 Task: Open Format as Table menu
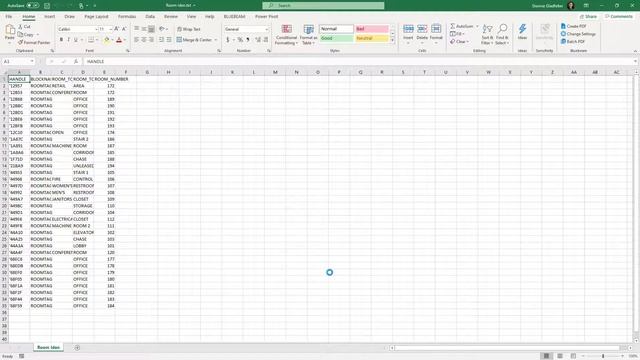point(308,34)
